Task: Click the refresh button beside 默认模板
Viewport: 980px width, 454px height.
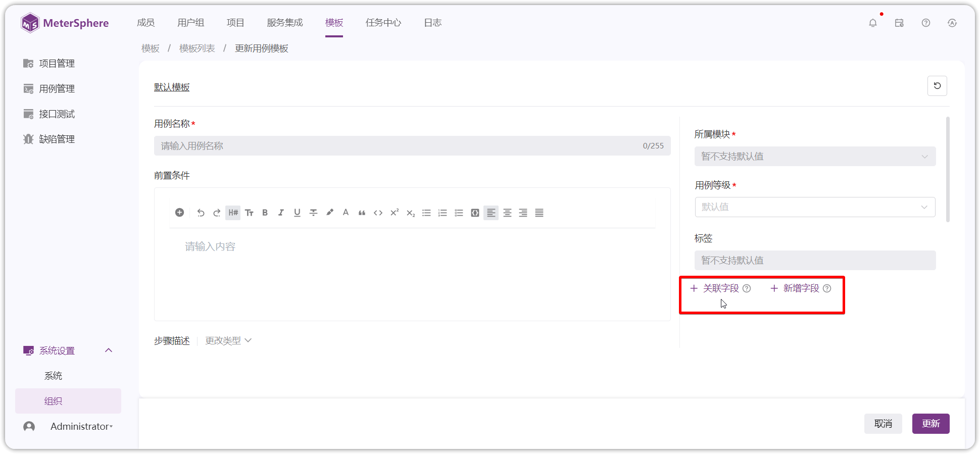Action: (x=937, y=86)
